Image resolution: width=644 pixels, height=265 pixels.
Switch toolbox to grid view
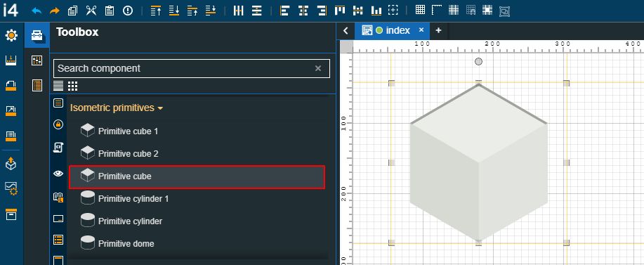coord(73,86)
